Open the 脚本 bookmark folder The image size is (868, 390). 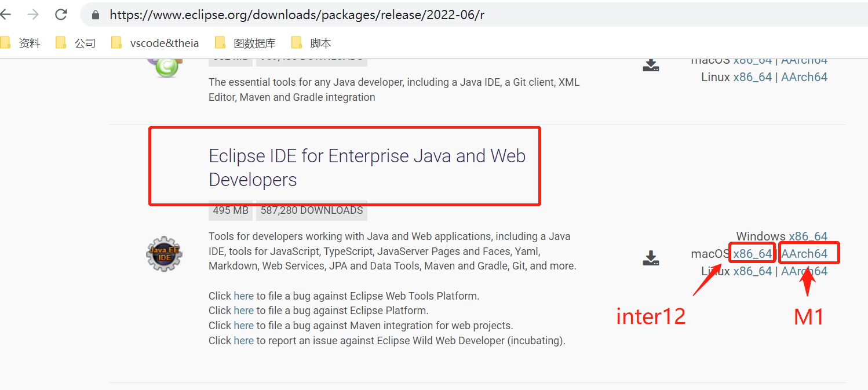click(x=311, y=43)
